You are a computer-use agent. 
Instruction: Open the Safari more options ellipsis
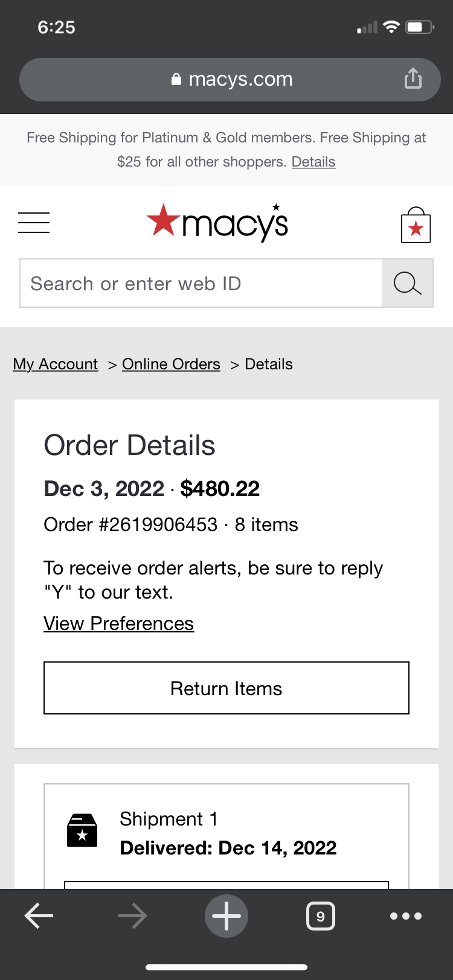pyautogui.click(x=406, y=915)
